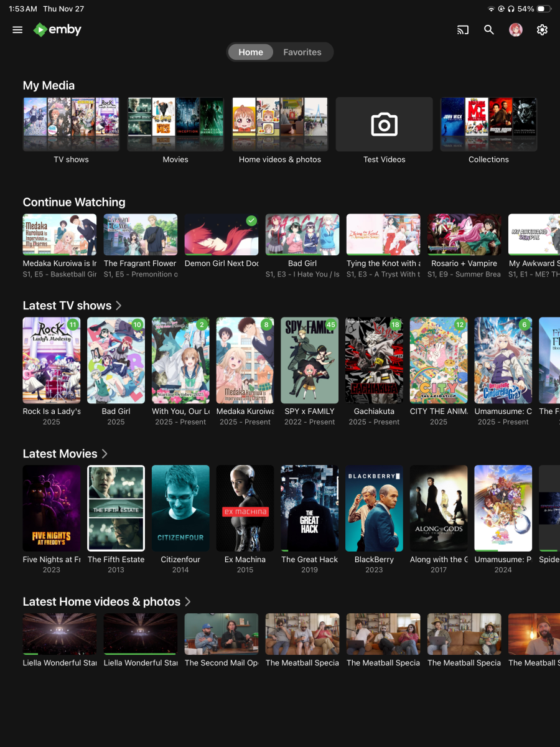Open the search magnifier icon

[489, 30]
